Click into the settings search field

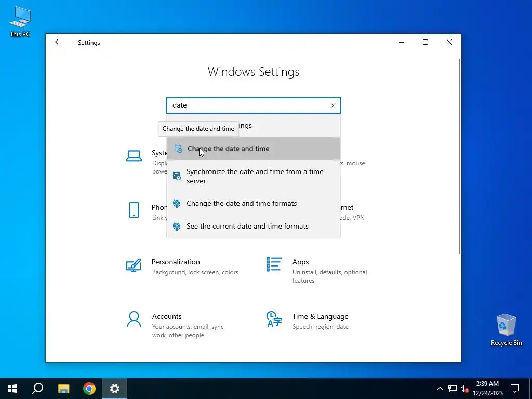(253, 105)
